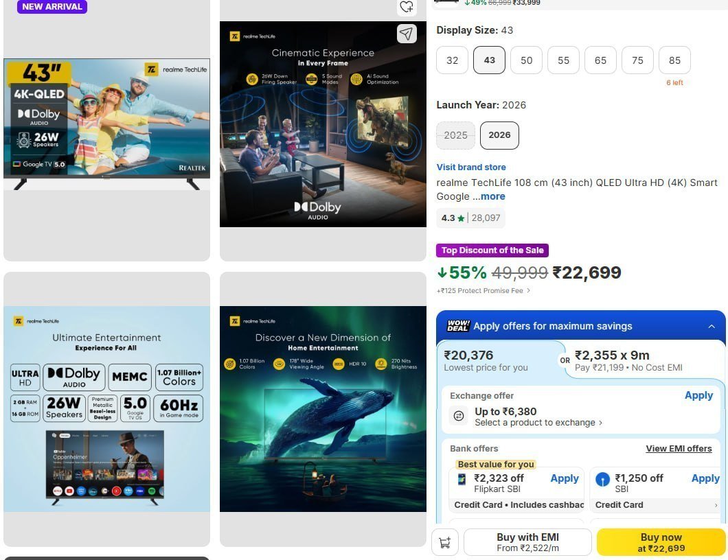Screen dimensions: 728x560
Task: Open Ultimate Entertainment features image
Action: click(106, 409)
